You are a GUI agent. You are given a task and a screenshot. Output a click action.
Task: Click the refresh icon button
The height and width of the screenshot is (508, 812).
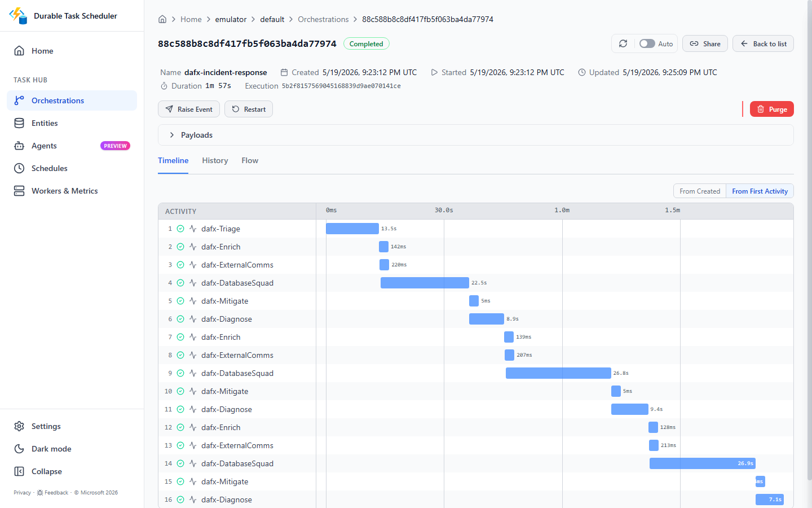(x=623, y=43)
